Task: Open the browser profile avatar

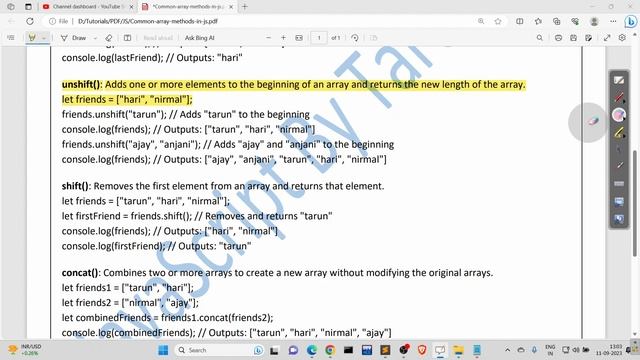Action: 594,21
